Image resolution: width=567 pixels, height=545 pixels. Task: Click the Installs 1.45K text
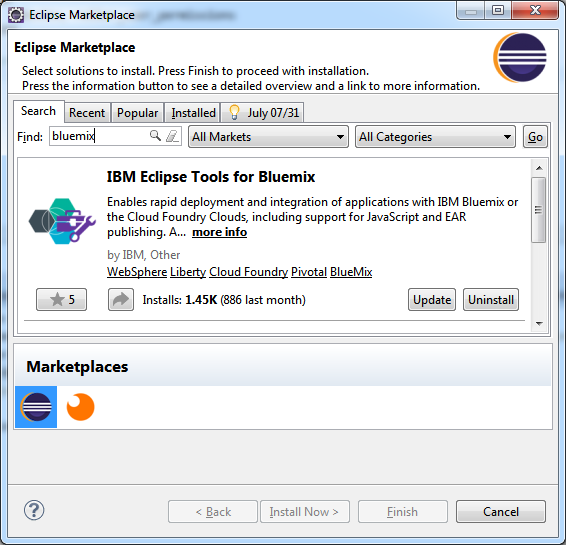click(224, 300)
